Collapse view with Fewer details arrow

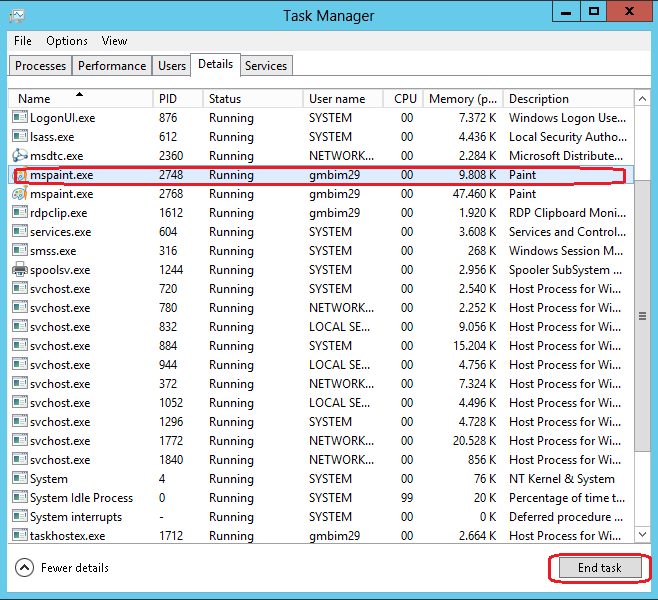25,568
